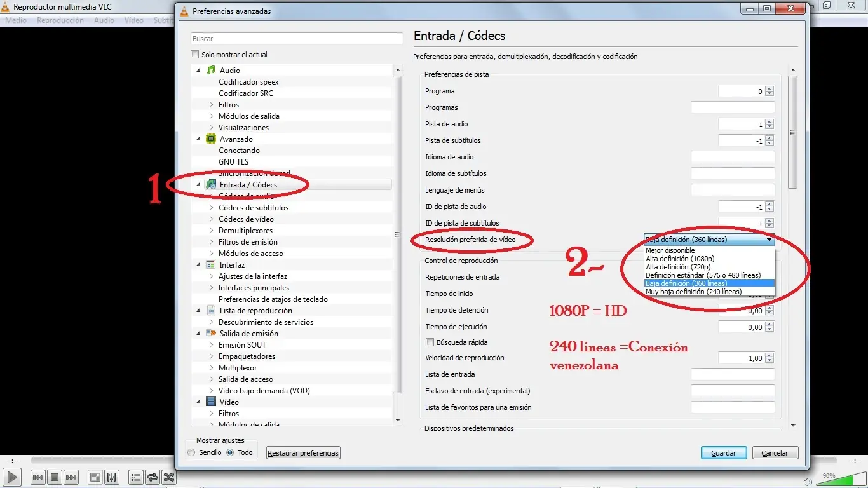Expand Códecs de vídeo

pyautogui.click(x=212, y=219)
